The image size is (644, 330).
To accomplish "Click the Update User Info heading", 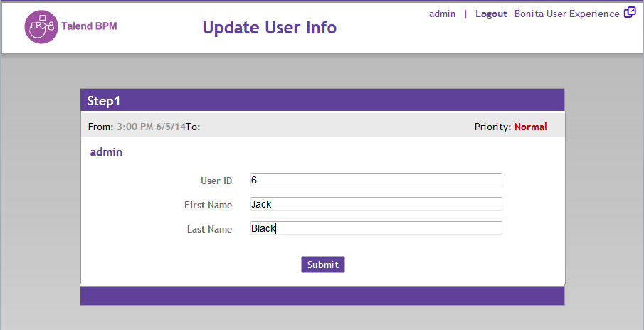I will [x=270, y=28].
